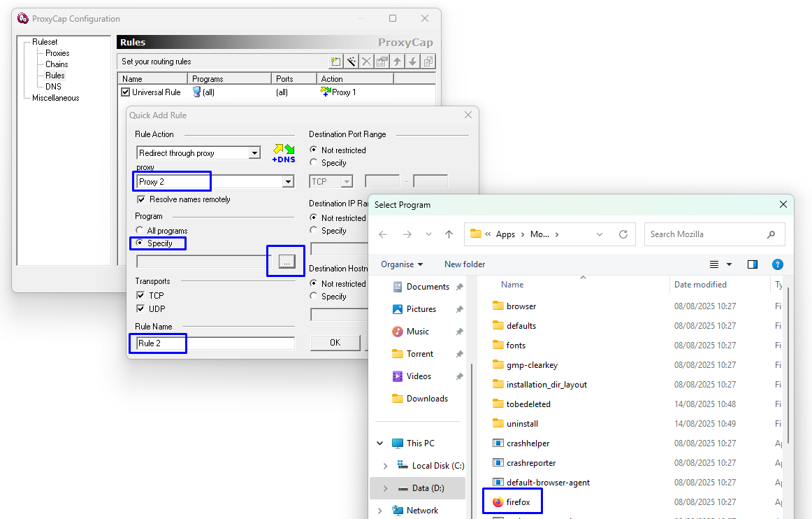Click the program browse (...) button
Image resolution: width=812 pixels, height=519 pixels.
pyautogui.click(x=287, y=262)
